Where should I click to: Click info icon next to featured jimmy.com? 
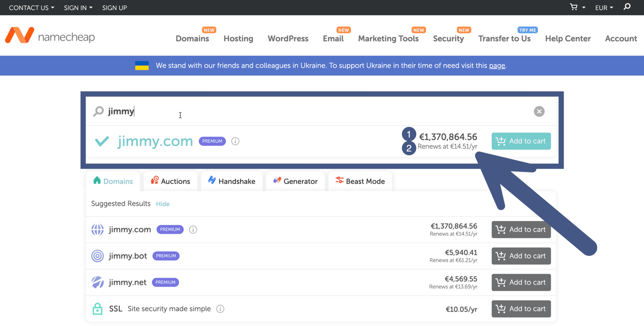click(x=235, y=141)
